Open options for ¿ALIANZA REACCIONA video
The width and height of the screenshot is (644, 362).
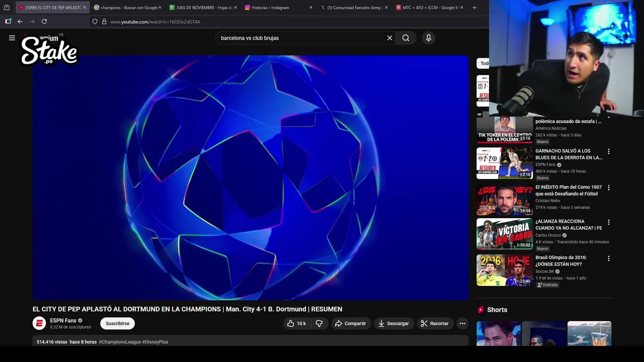point(608,222)
